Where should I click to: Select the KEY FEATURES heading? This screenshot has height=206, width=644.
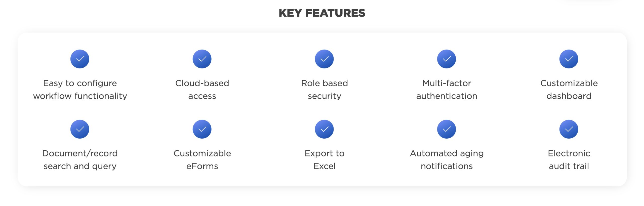[x=322, y=13]
